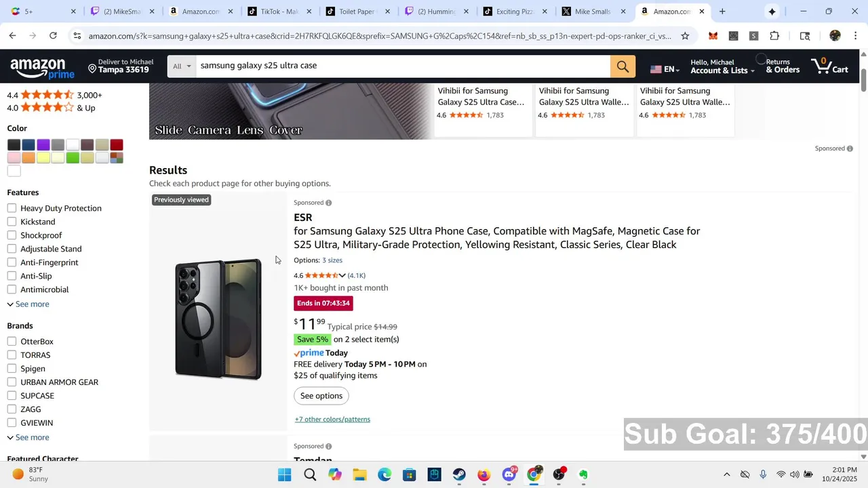
Task: Click the orange search magnifier button
Action: (623, 66)
